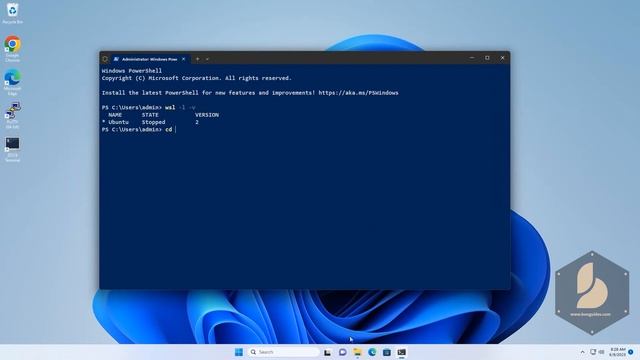Open File Explorer from the taskbar
640x360 pixels.
click(x=357, y=352)
